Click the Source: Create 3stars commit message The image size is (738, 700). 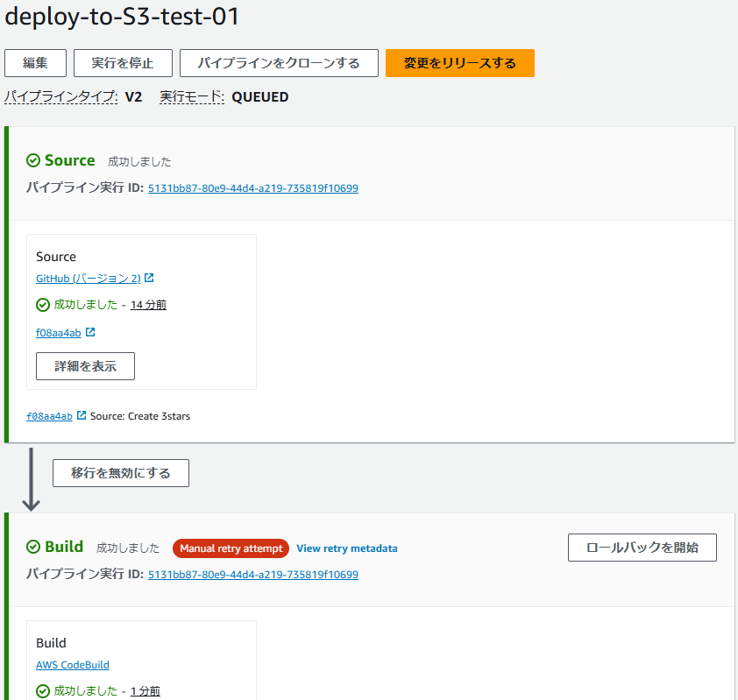(140, 416)
